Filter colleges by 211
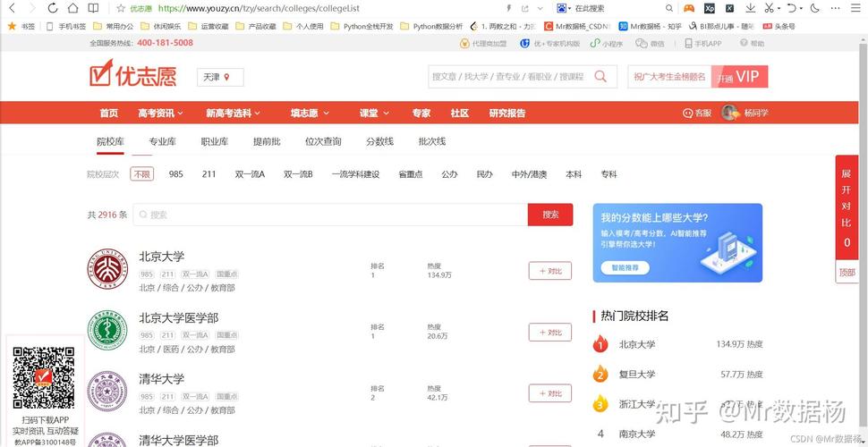 208,174
